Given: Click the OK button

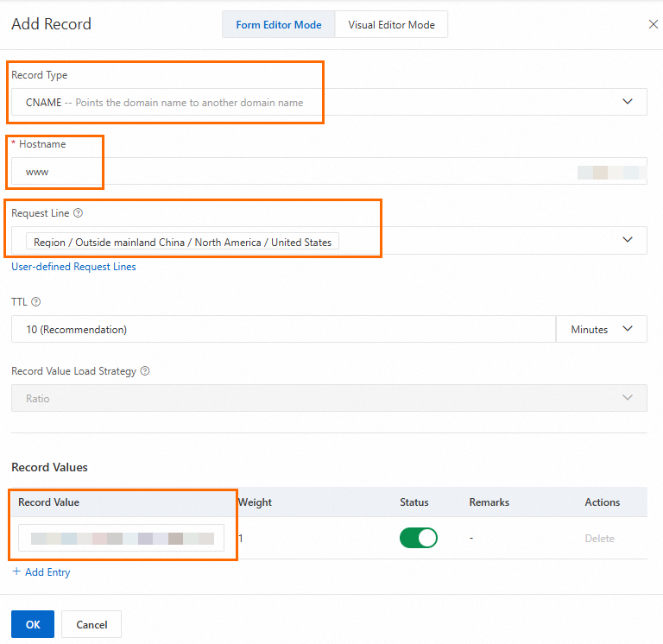Looking at the screenshot, I should (33, 624).
